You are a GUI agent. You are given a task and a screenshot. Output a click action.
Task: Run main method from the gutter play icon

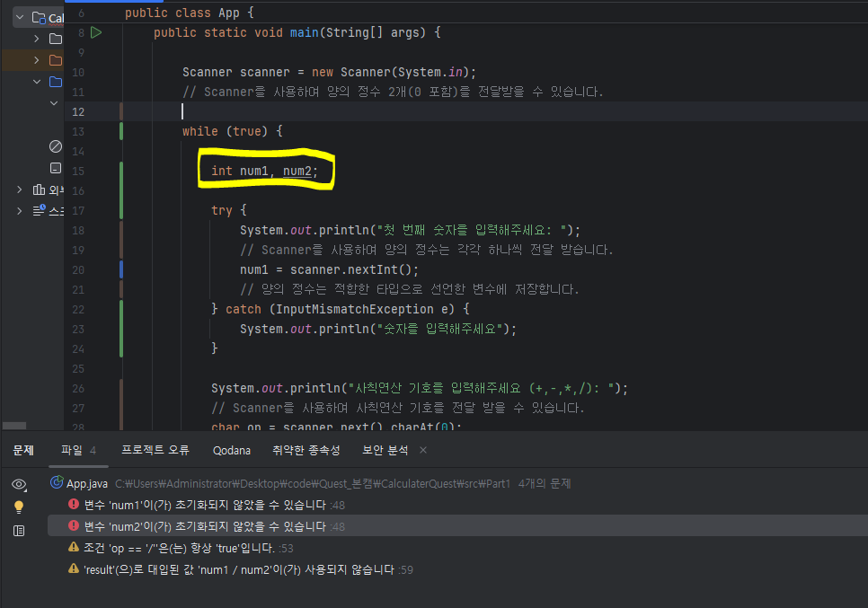click(96, 32)
